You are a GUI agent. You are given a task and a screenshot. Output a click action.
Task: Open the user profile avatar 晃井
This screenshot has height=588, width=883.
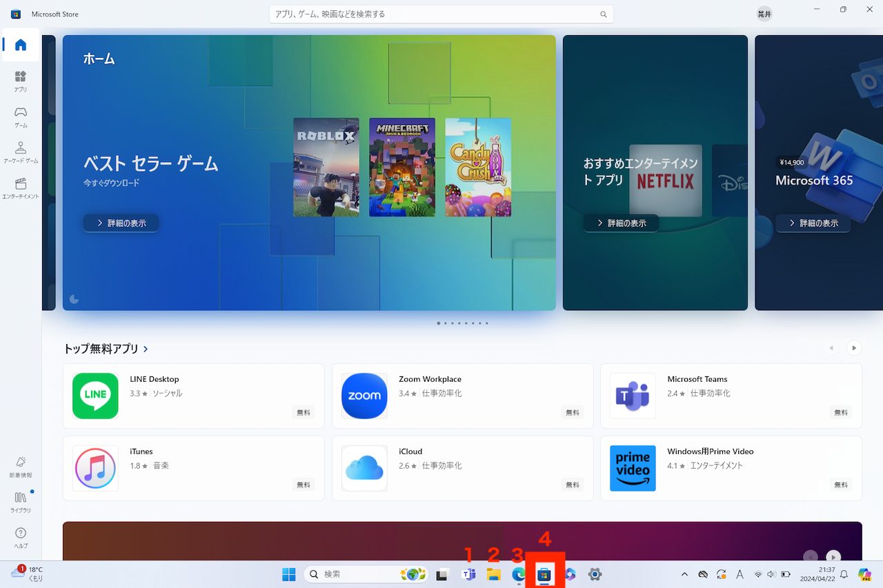point(764,14)
